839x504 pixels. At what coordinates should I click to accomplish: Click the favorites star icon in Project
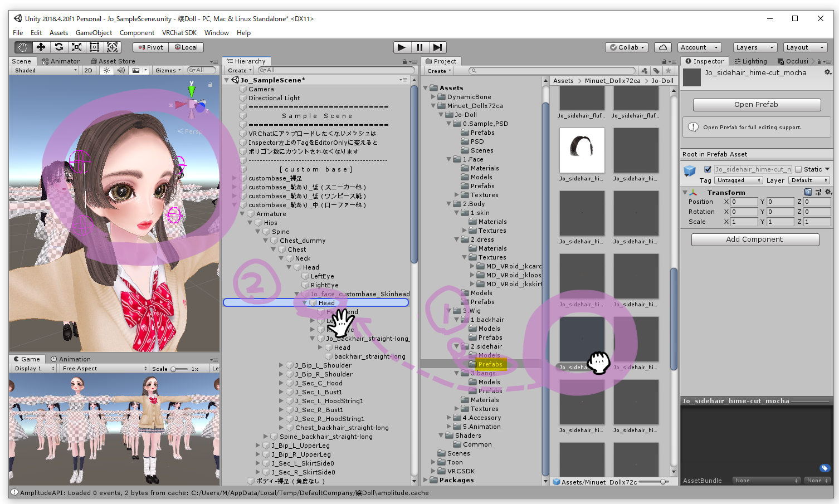pyautogui.click(x=669, y=71)
